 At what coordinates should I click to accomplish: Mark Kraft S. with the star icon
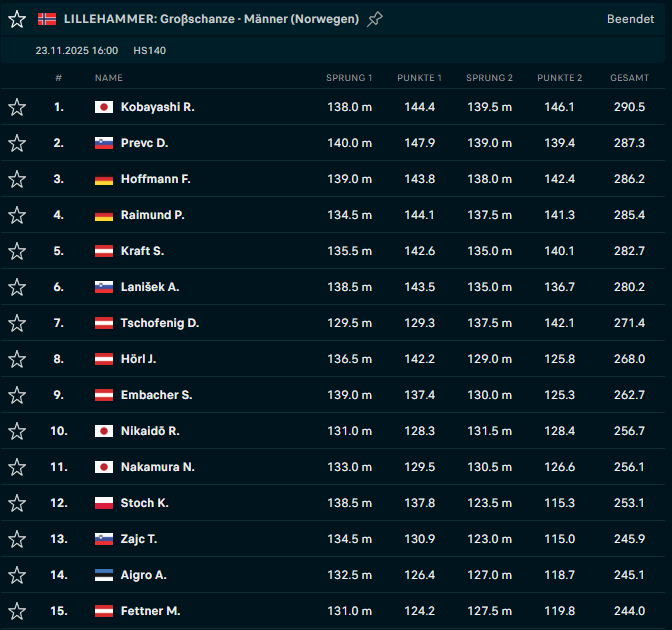[x=17, y=251]
